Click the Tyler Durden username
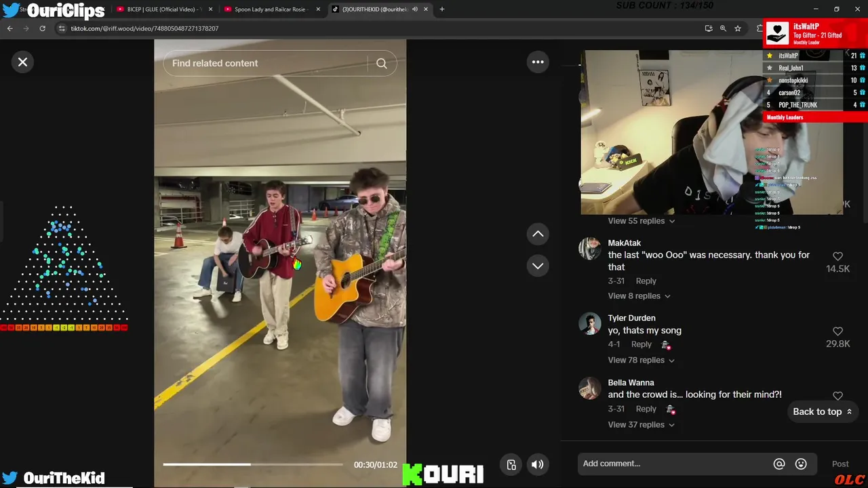This screenshot has height=488, width=868. (631, 318)
